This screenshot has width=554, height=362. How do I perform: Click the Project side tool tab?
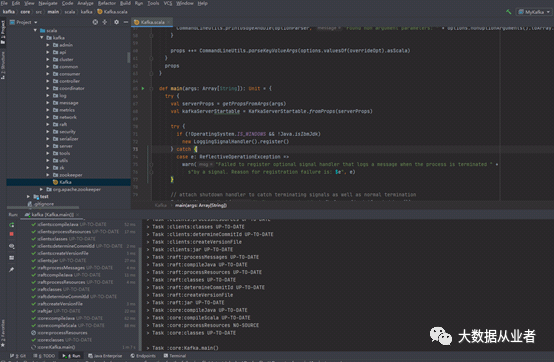pyautogui.click(x=3, y=32)
